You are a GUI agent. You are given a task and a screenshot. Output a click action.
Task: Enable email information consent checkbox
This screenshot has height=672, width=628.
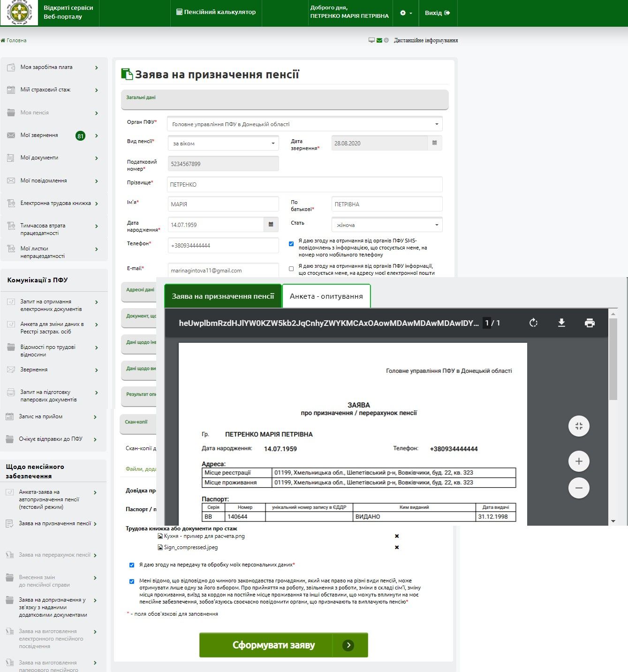pyautogui.click(x=291, y=269)
